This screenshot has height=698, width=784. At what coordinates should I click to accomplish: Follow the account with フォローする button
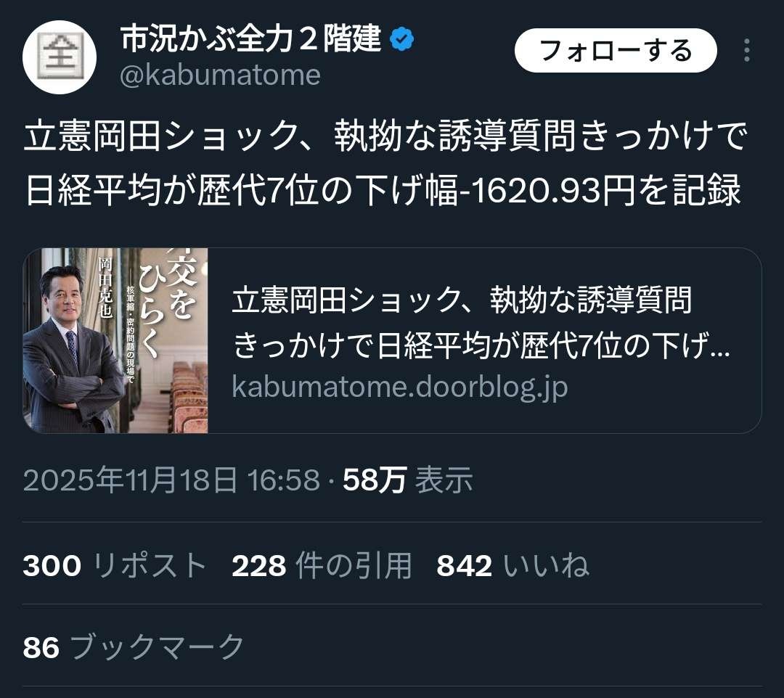tap(616, 51)
